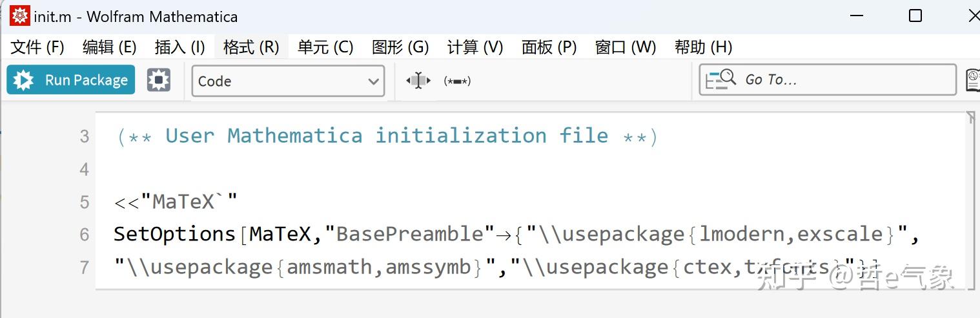The height and width of the screenshot is (318, 980).
Task: Open the documentation book icon
Action: 972,80
